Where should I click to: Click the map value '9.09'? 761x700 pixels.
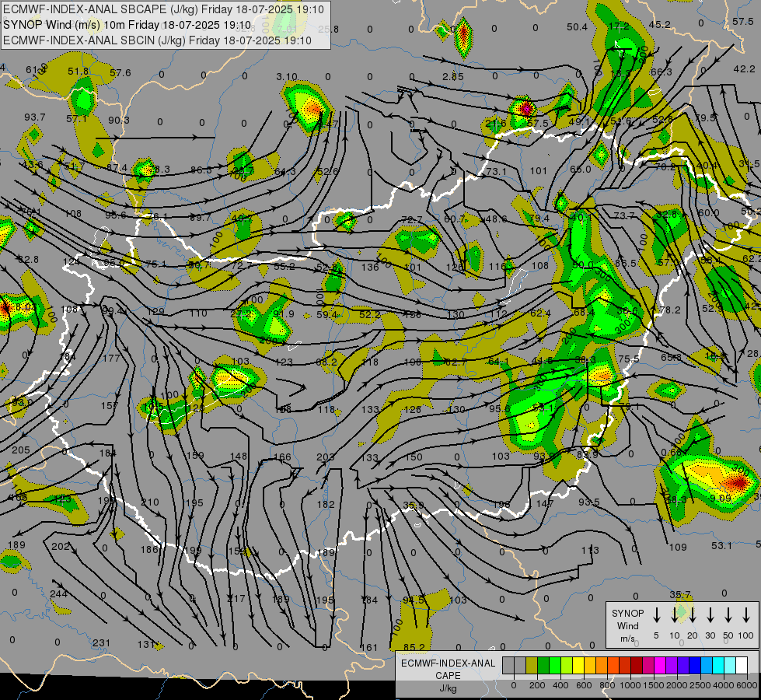pyautogui.click(x=721, y=498)
